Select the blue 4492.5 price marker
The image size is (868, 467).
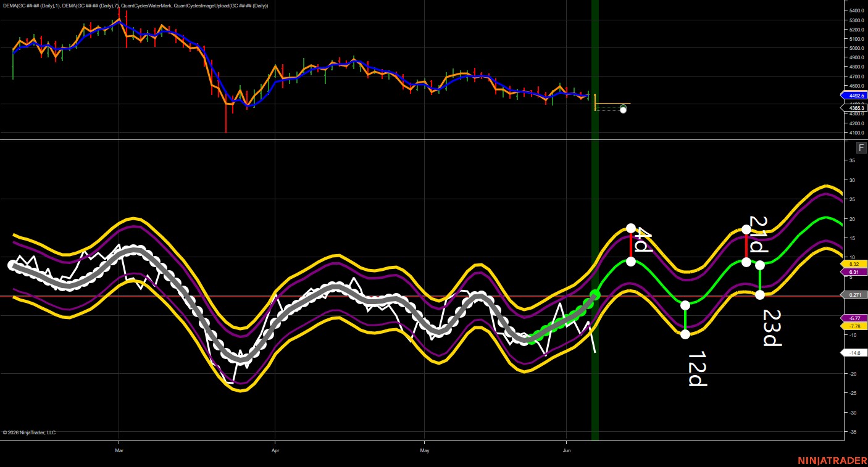tap(854, 96)
